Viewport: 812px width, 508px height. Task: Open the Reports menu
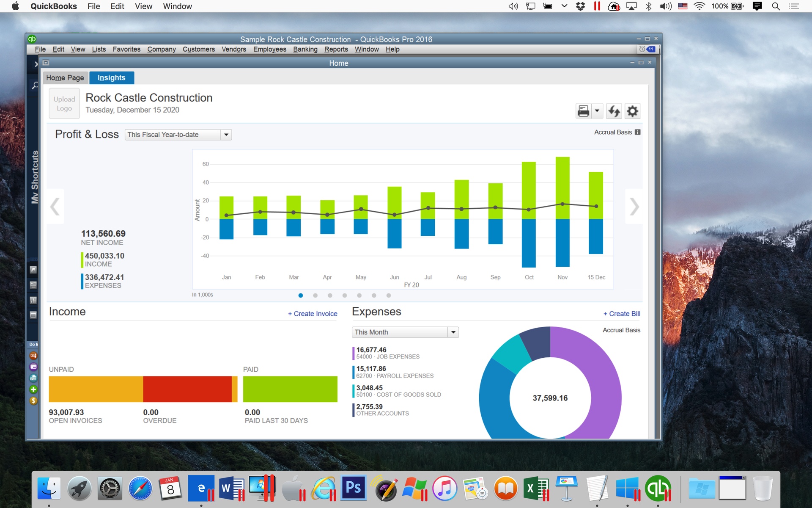[x=336, y=49]
